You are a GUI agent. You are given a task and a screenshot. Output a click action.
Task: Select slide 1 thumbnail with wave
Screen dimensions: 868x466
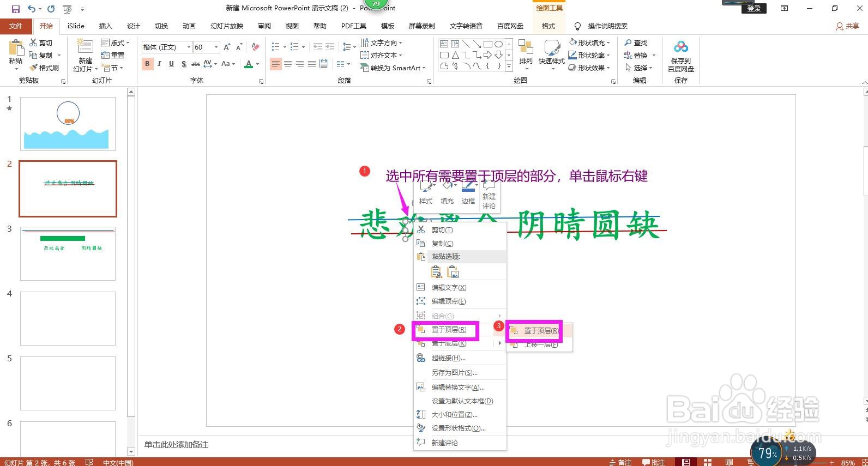coord(68,124)
